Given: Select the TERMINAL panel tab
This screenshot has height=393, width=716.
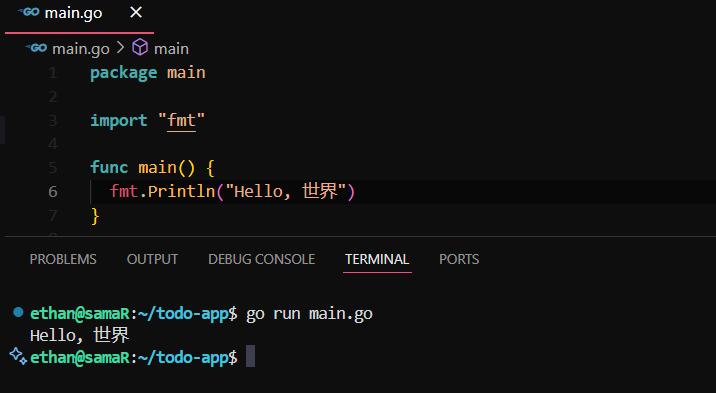Looking at the screenshot, I should click(377, 259).
